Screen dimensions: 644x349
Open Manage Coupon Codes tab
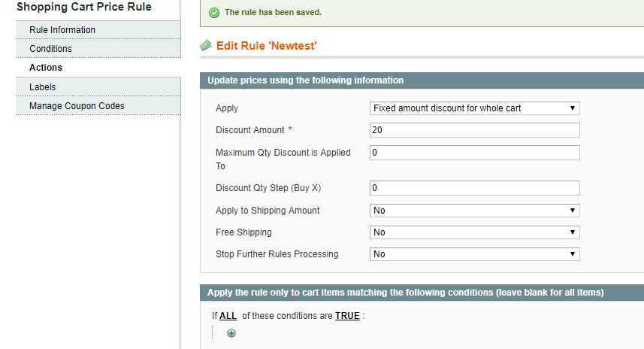(98, 105)
